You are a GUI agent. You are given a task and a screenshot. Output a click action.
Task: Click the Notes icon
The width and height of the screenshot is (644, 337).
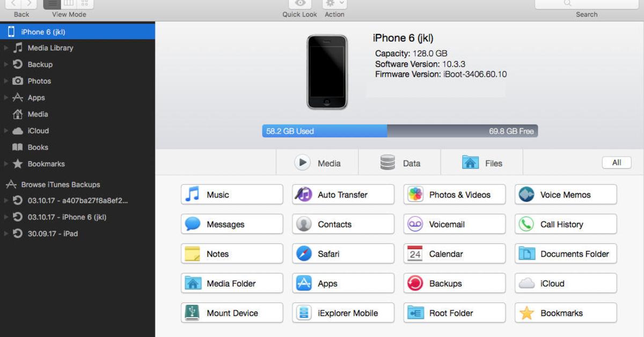pyautogui.click(x=193, y=254)
